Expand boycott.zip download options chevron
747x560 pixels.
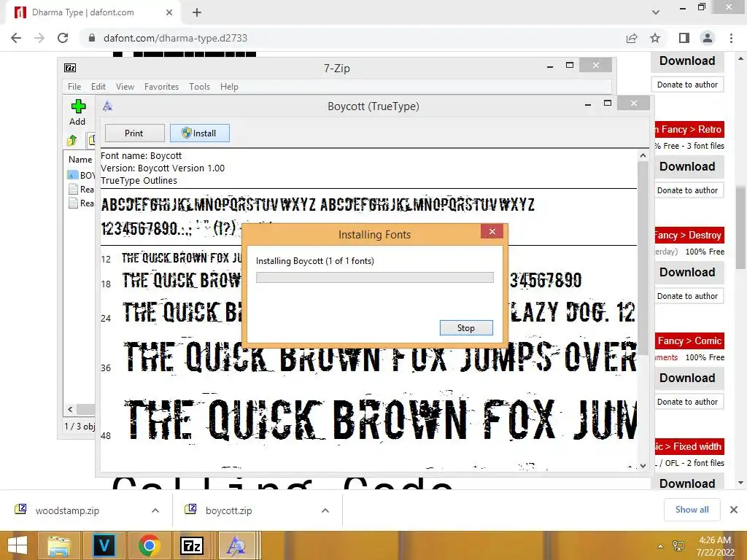point(325,510)
